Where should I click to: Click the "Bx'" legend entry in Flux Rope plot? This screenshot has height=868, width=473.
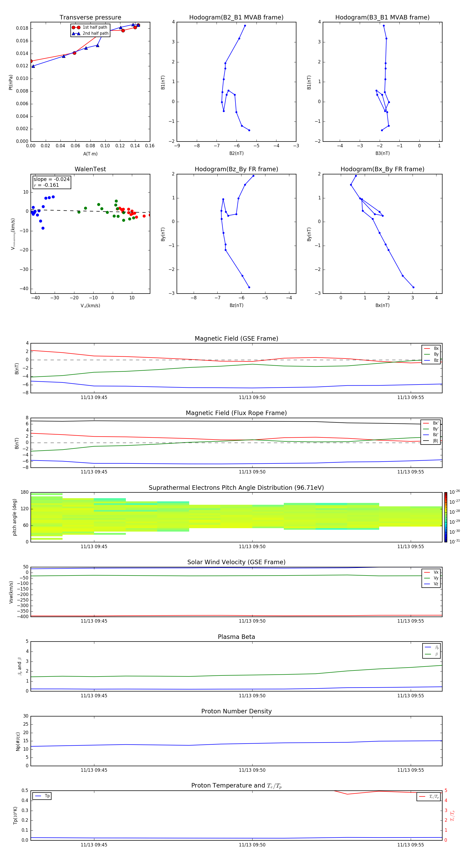[x=431, y=423]
